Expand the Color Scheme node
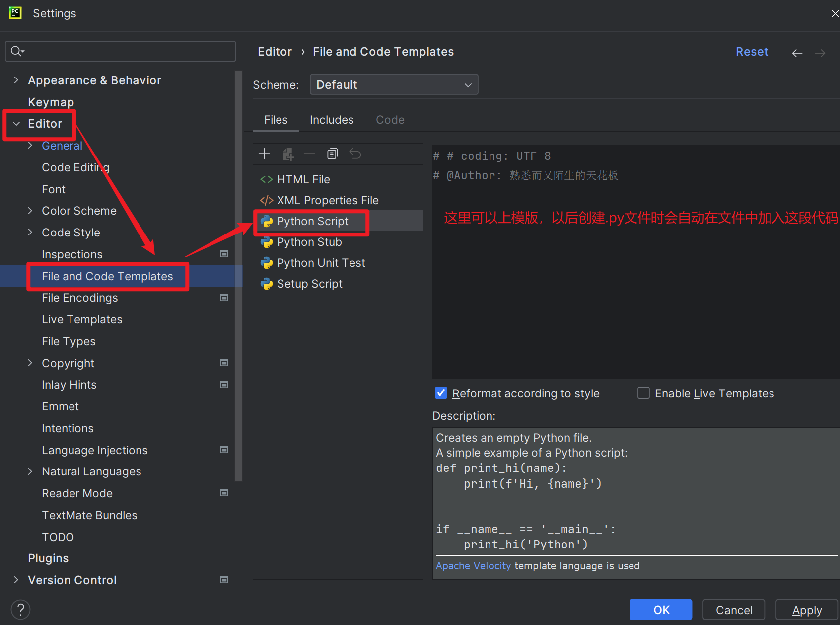This screenshot has width=840, height=625. [x=30, y=211]
